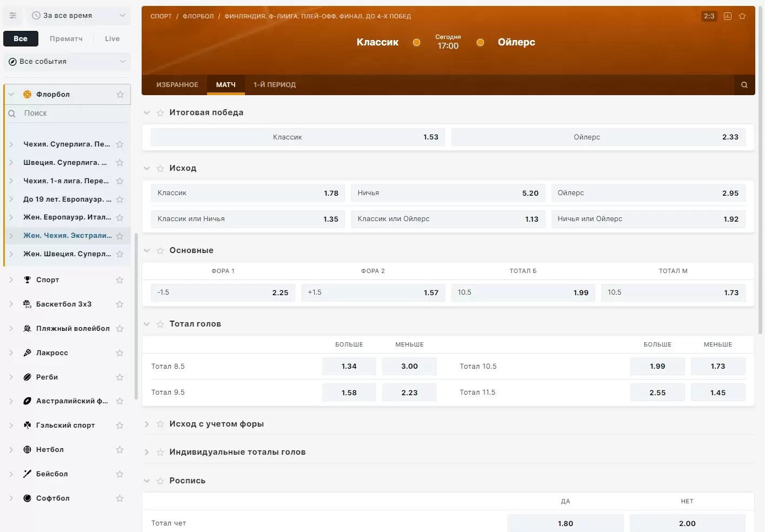Click the Нетбол icon
Viewport: 765px width, 532px height.
[x=28, y=450]
